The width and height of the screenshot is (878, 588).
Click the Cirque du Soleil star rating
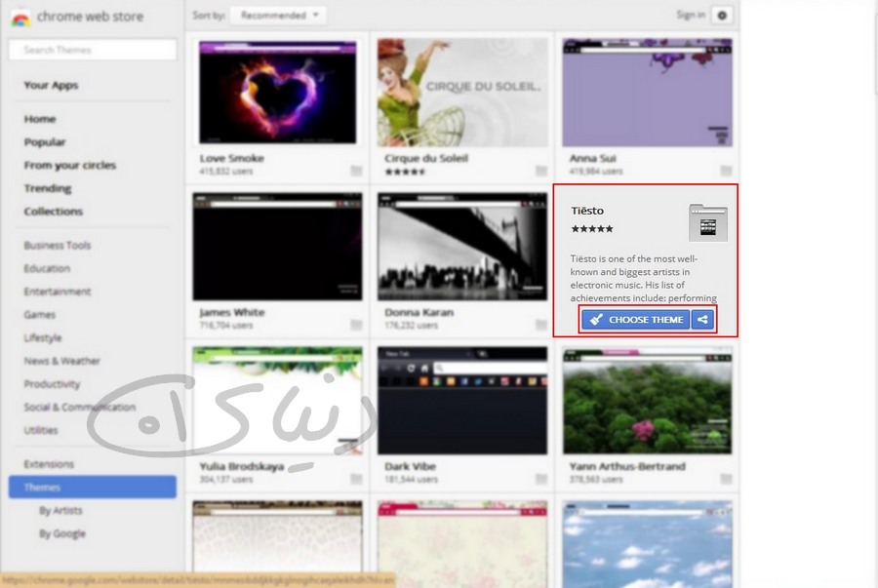[x=406, y=172]
